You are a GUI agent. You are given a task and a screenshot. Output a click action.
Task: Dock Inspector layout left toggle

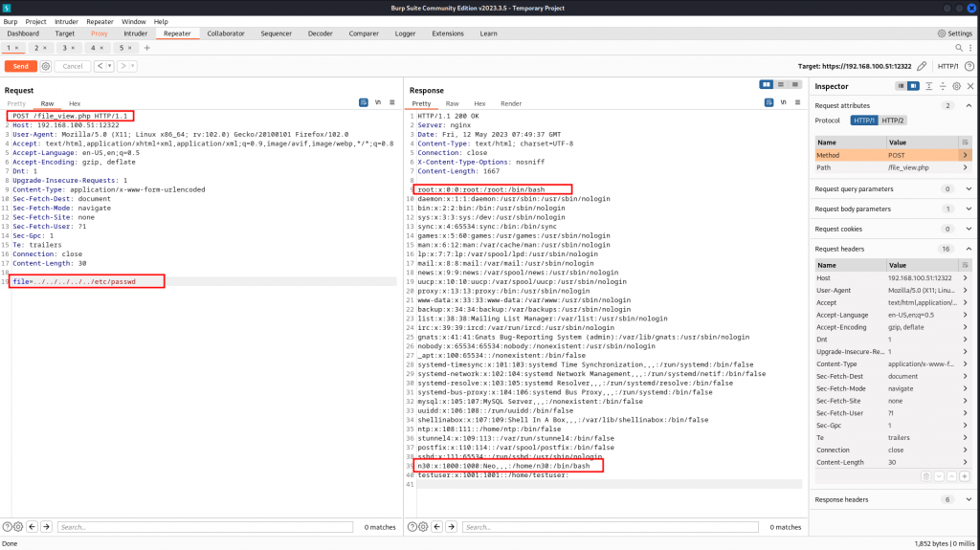click(901, 86)
